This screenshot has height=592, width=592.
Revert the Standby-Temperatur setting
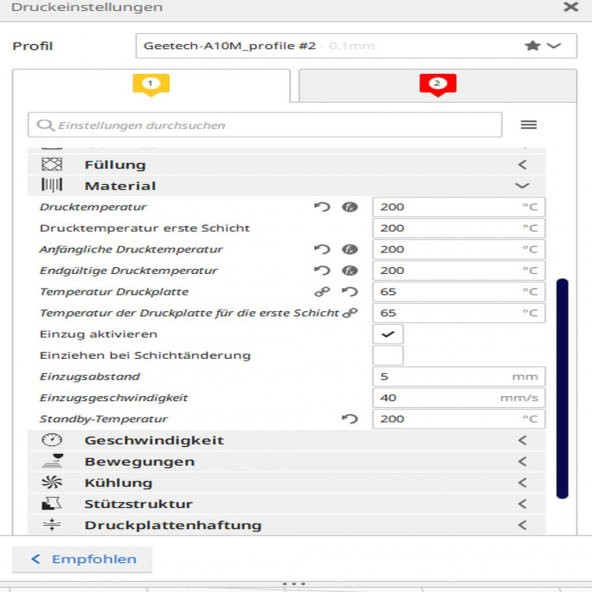click(x=350, y=419)
